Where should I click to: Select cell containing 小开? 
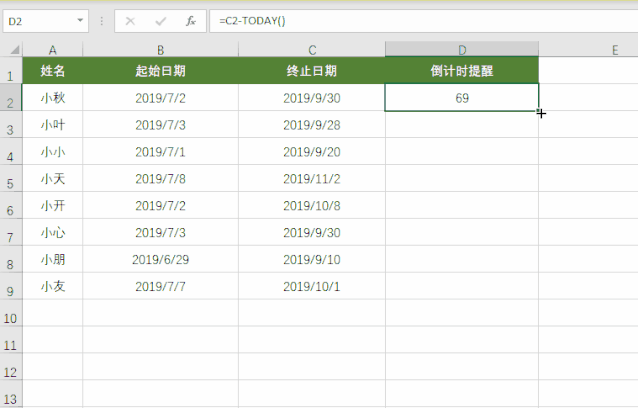(x=52, y=205)
